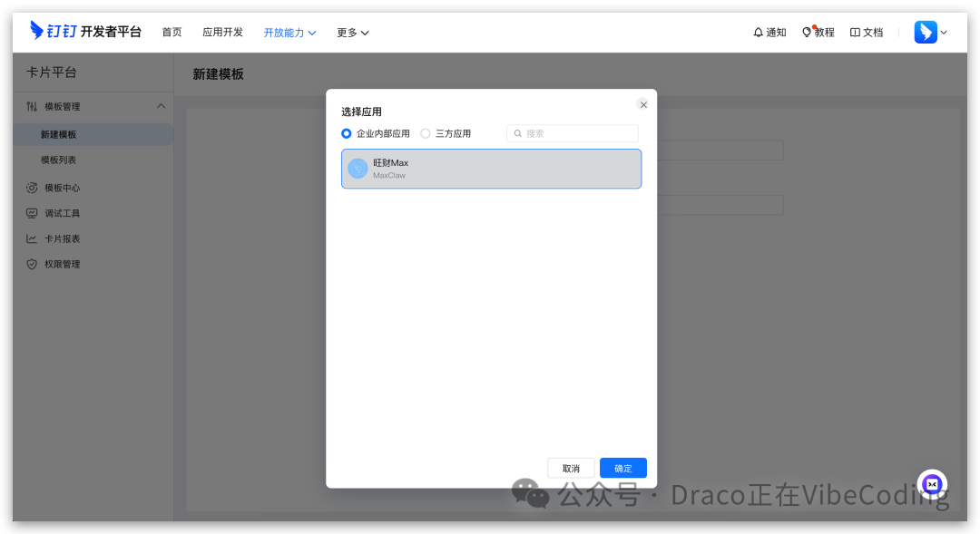Open the 应用开发 menu item
The image size is (980, 534).
point(222,32)
